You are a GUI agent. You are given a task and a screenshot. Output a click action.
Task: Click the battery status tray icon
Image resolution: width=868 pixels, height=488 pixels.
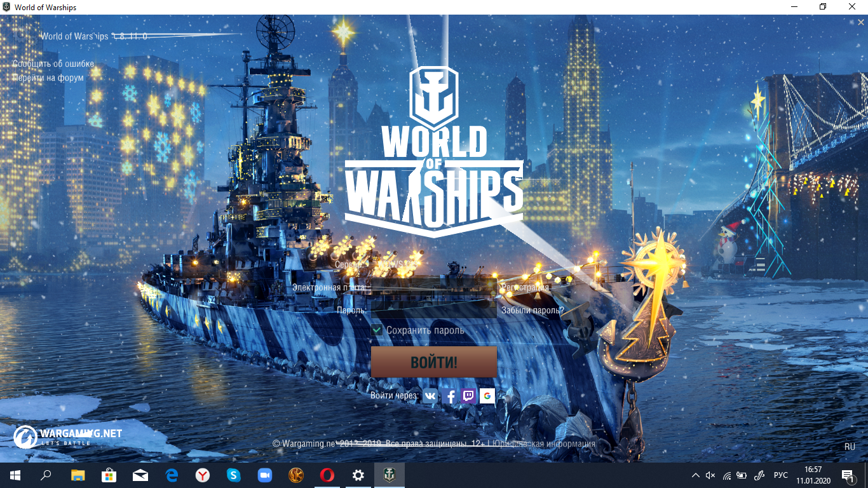(742, 475)
